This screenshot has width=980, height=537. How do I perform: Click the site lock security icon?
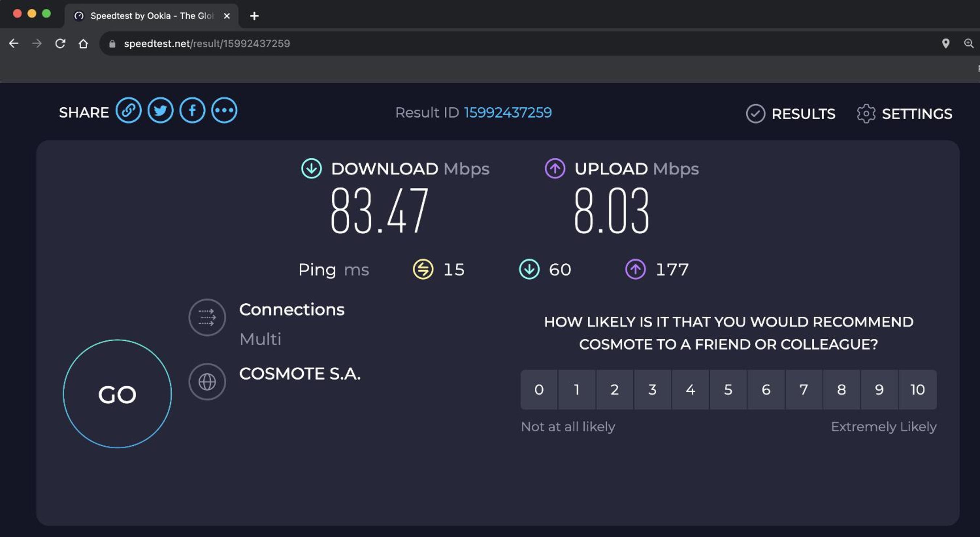[x=112, y=44]
